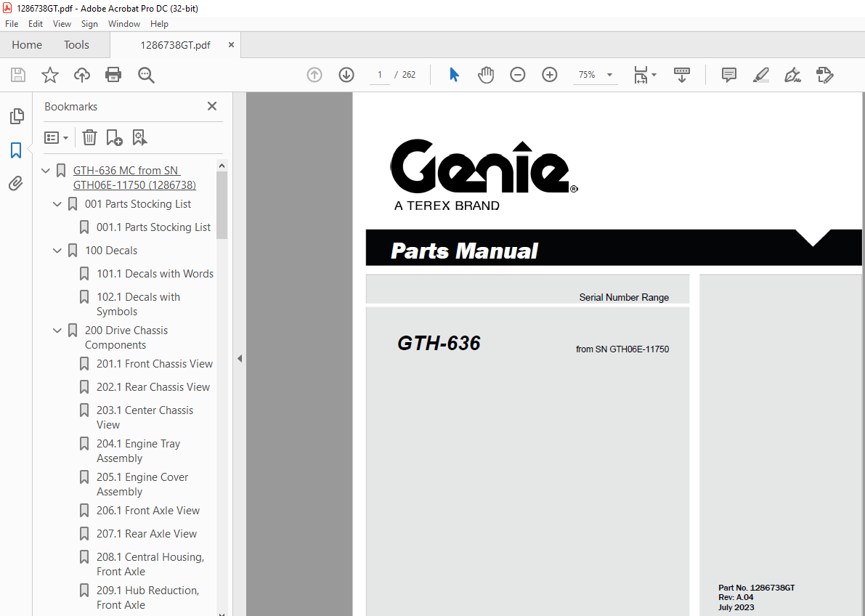Switch to the Tools tab
Viewport: 865px width, 616px height.
pyautogui.click(x=76, y=45)
